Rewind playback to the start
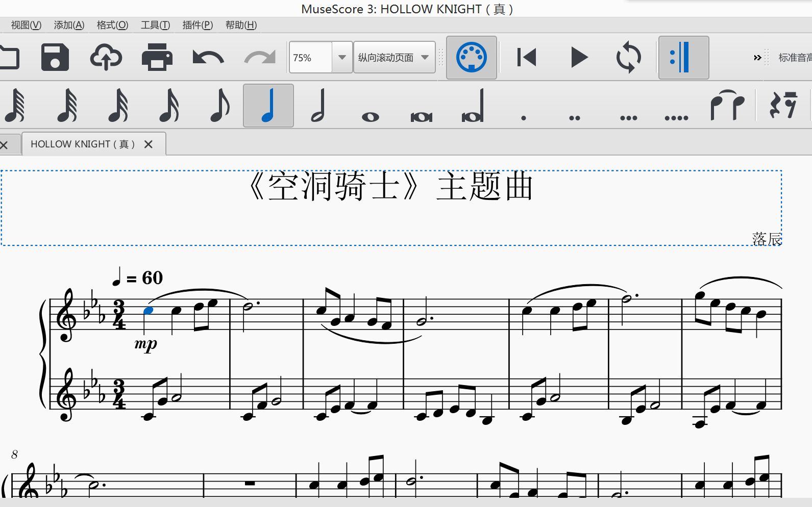The width and height of the screenshot is (812, 507). pos(527,57)
